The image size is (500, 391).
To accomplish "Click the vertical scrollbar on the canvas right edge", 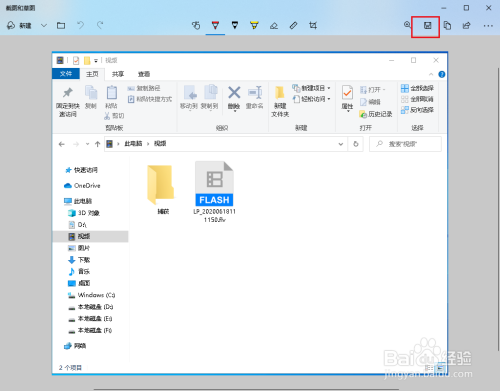I will 498,209.
